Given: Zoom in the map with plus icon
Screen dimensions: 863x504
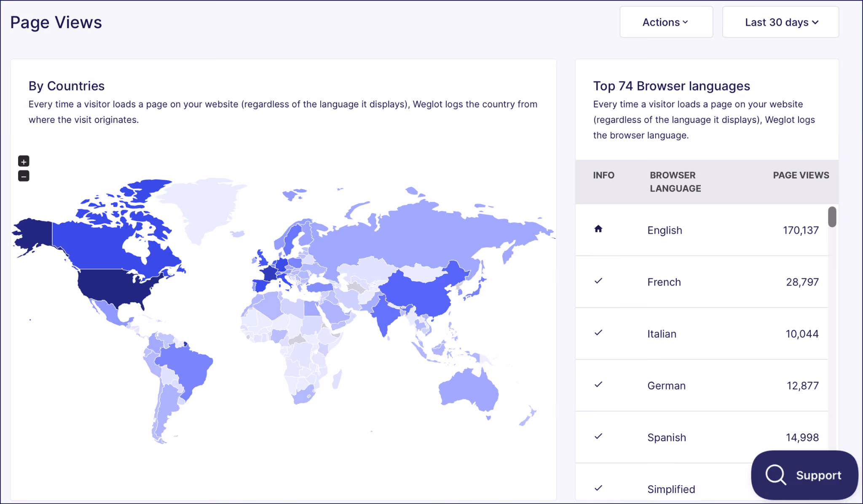Looking at the screenshot, I should tap(24, 161).
